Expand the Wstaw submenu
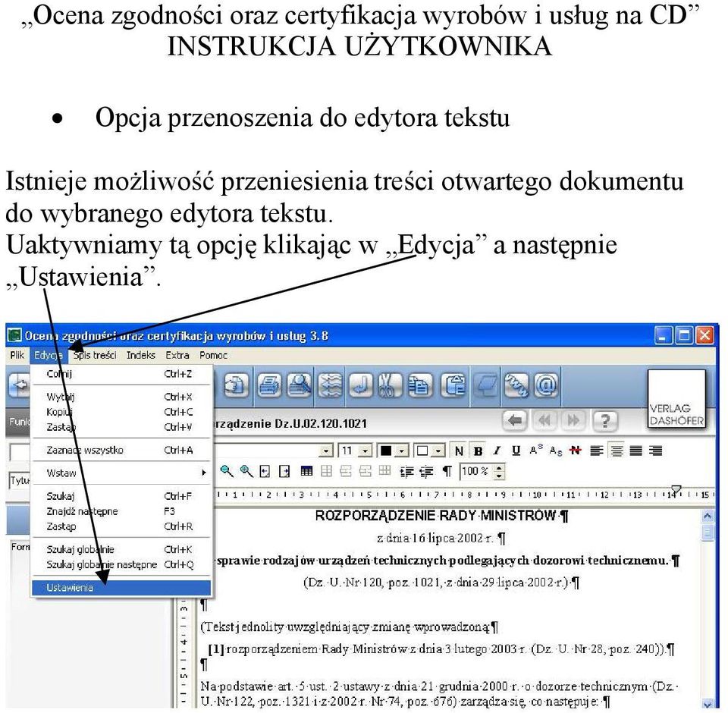Image resolution: width=728 pixels, height=713 pixels. pyautogui.click(x=121, y=473)
